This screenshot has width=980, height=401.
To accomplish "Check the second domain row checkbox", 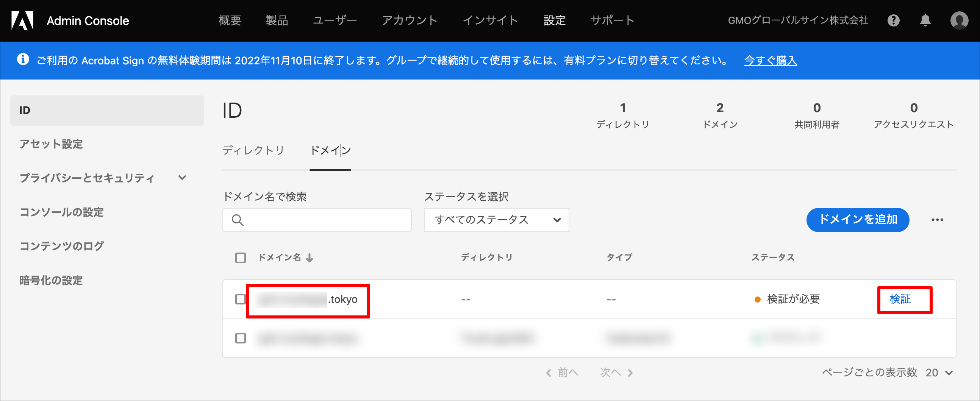I will [x=241, y=338].
